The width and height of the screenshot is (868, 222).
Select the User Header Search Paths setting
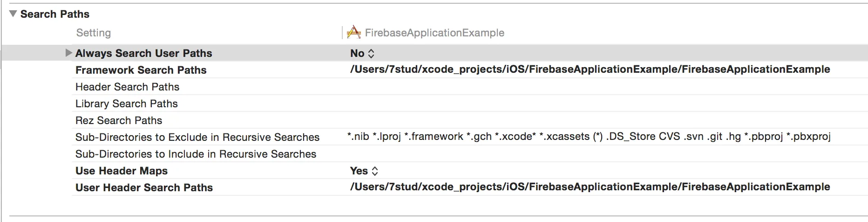tap(144, 187)
